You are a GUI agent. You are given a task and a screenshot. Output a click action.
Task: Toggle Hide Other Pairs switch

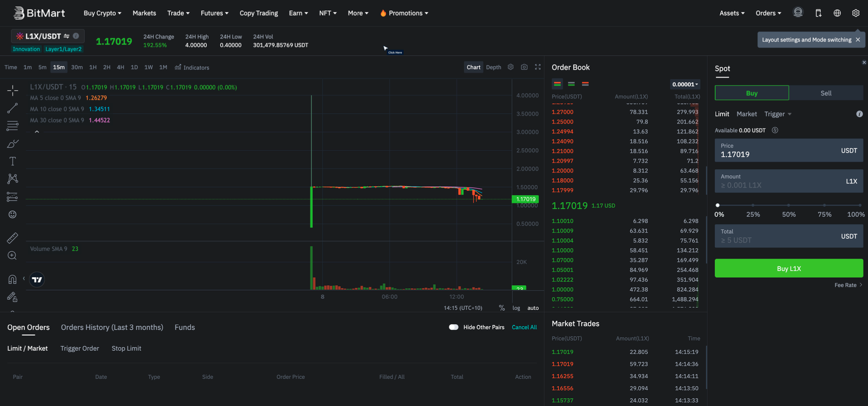[x=453, y=327]
